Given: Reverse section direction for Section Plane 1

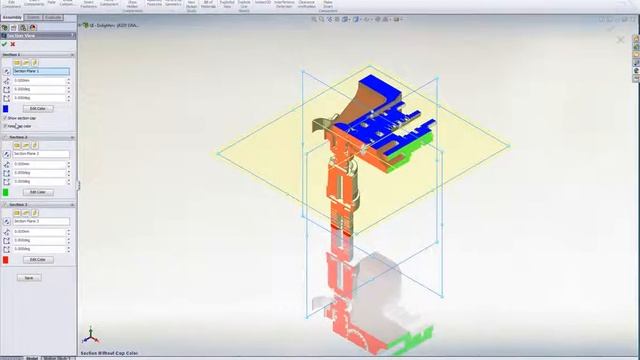Looking at the screenshot, I should click(x=7, y=71).
